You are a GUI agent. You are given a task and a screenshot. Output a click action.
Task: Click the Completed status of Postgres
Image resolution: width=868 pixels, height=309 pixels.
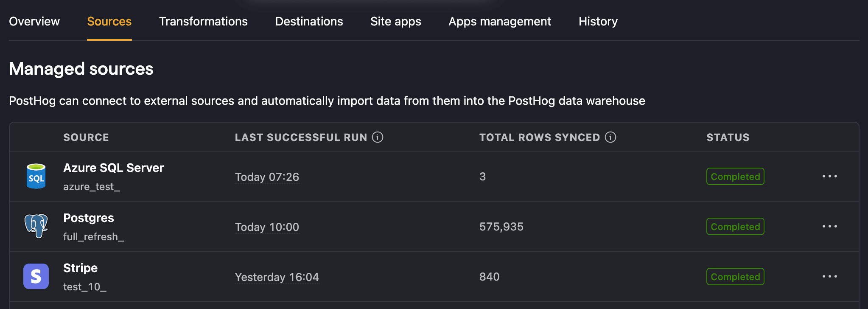[x=735, y=227]
